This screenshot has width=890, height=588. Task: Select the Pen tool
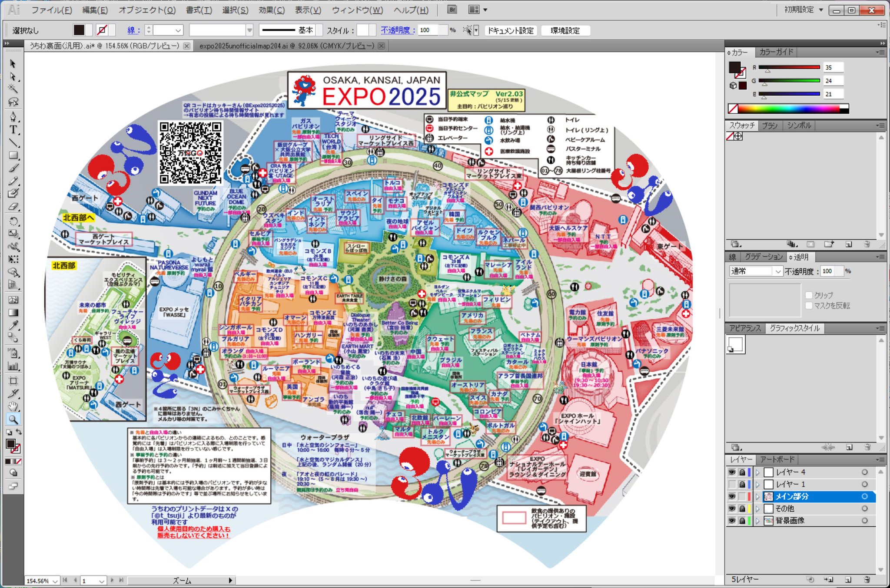pyautogui.click(x=13, y=117)
